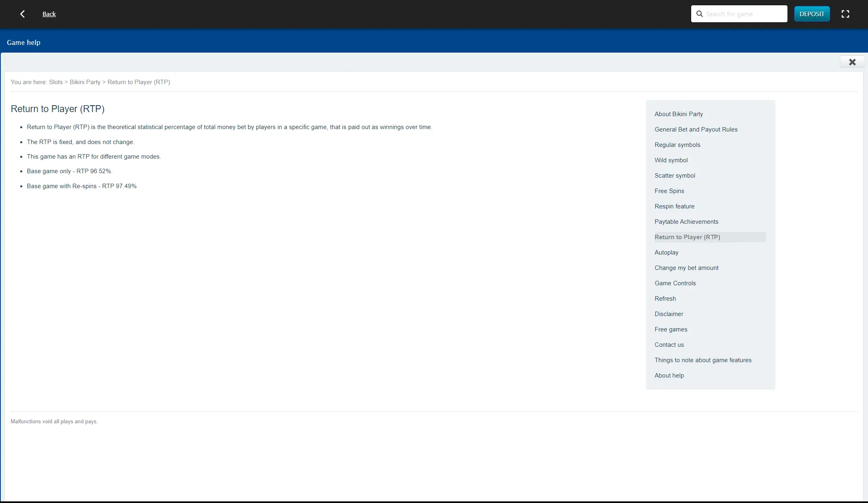
Task: Click 'Base game with Re-spins - RTP 97.49%' line
Action: 82,186
